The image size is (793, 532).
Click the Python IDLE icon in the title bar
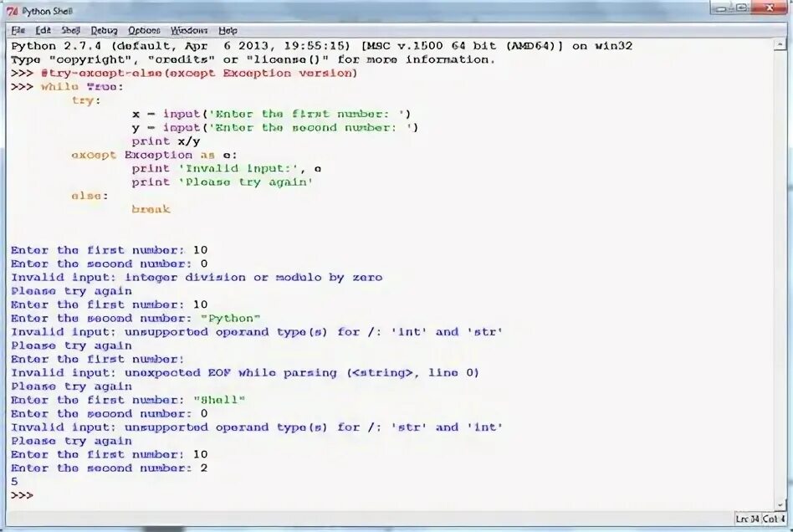pos(13,11)
